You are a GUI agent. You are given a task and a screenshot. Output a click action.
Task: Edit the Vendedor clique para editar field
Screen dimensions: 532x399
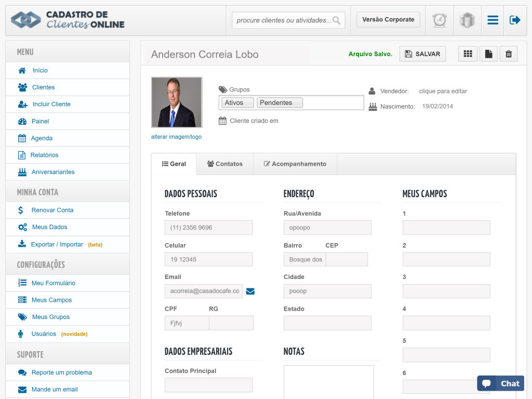point(443,91)
